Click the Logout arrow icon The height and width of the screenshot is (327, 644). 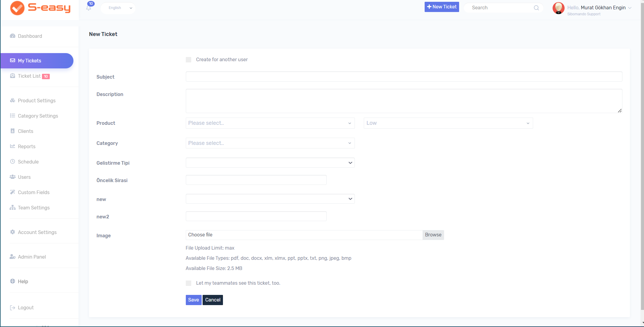[x=13, y=308]
